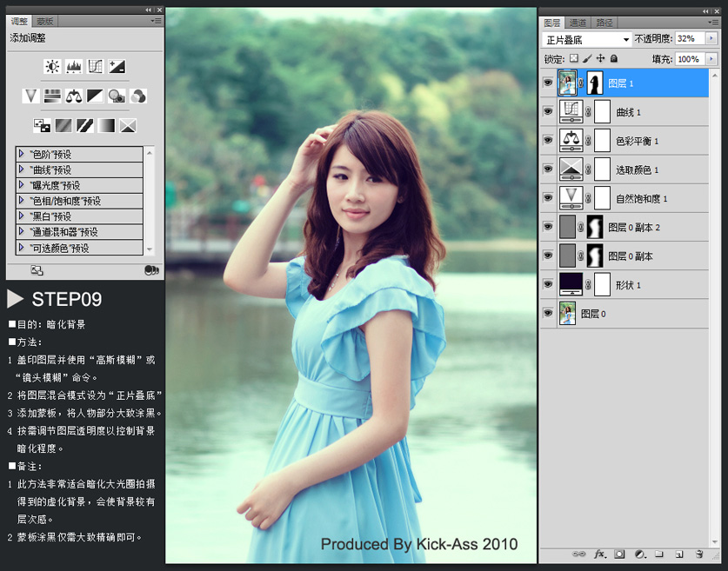
Task: Create a new layer group
Action: pos(658,554)
